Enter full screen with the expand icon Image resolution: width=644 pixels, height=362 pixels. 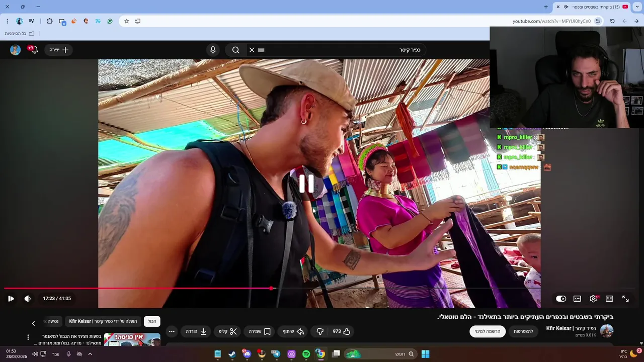click(x=625, y=299)
